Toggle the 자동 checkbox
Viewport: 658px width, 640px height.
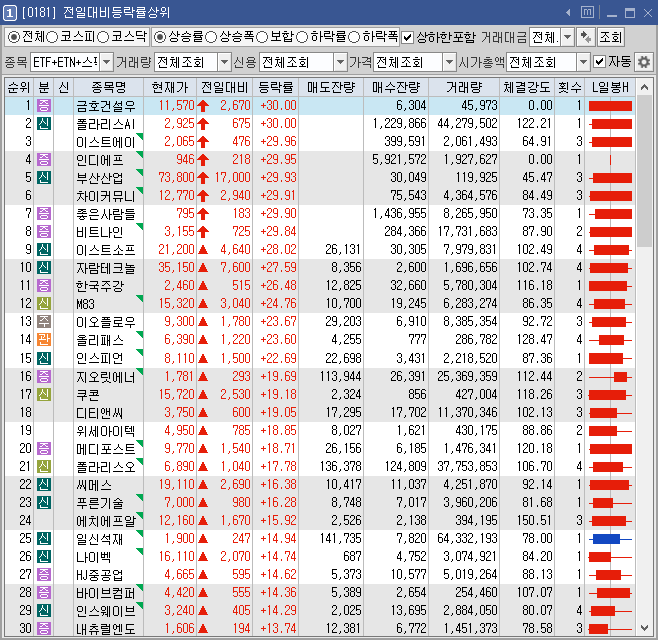click(599, 62)
